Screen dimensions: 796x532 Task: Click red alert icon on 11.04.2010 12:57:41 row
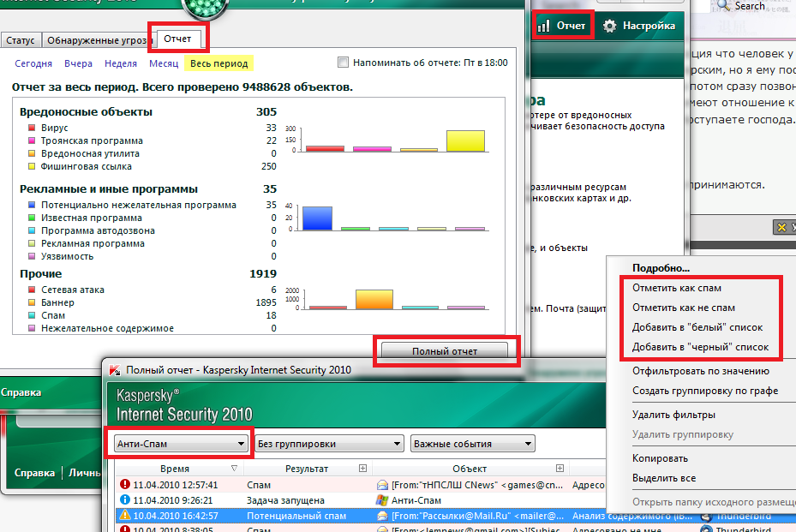(125, 484)
